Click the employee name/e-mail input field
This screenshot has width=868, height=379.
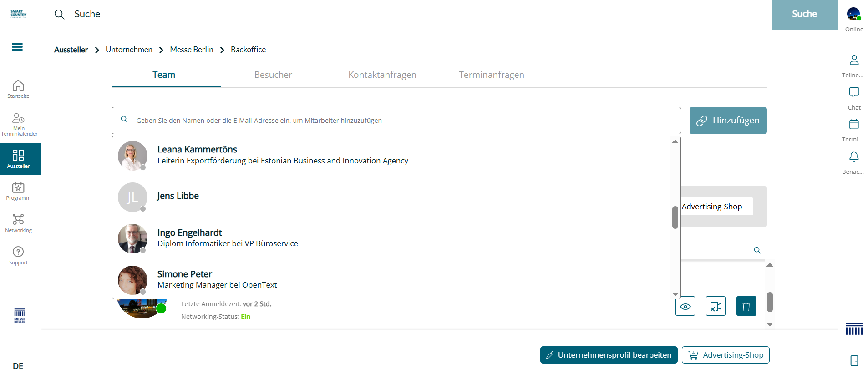point(396,121)
